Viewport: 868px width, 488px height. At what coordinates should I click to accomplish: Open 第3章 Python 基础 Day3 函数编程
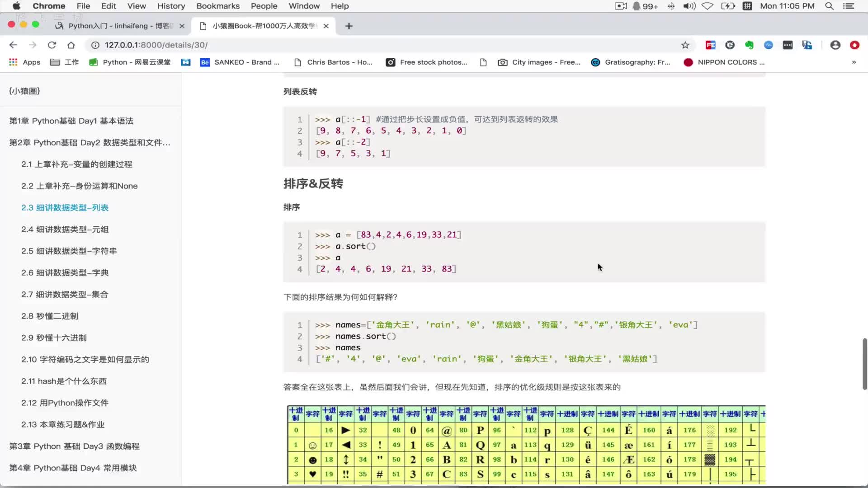[75, 446]
